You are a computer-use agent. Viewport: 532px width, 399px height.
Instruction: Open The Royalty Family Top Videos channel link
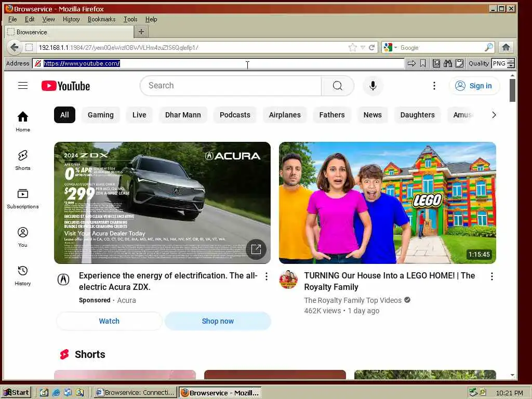[353, 300]
